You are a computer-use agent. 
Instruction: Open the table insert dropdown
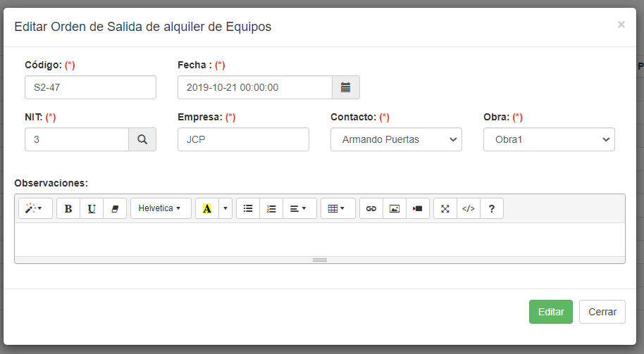tap(337, 208)
